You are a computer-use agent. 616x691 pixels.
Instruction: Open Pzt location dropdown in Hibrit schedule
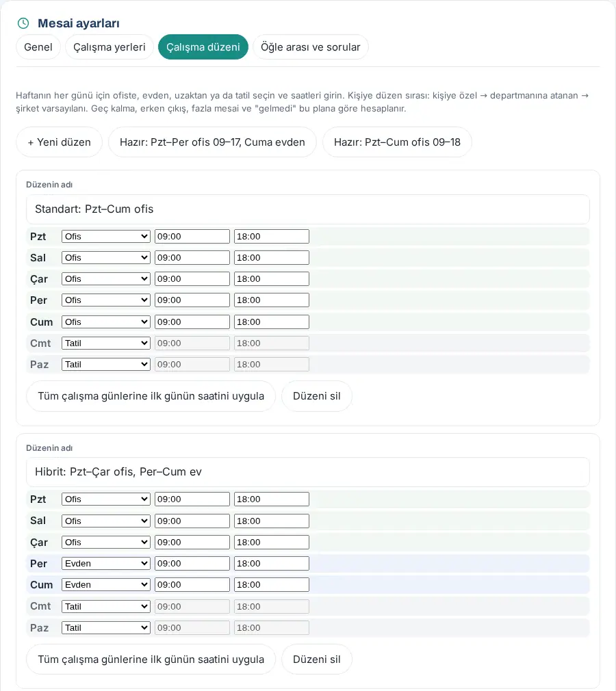coord(106,499)
